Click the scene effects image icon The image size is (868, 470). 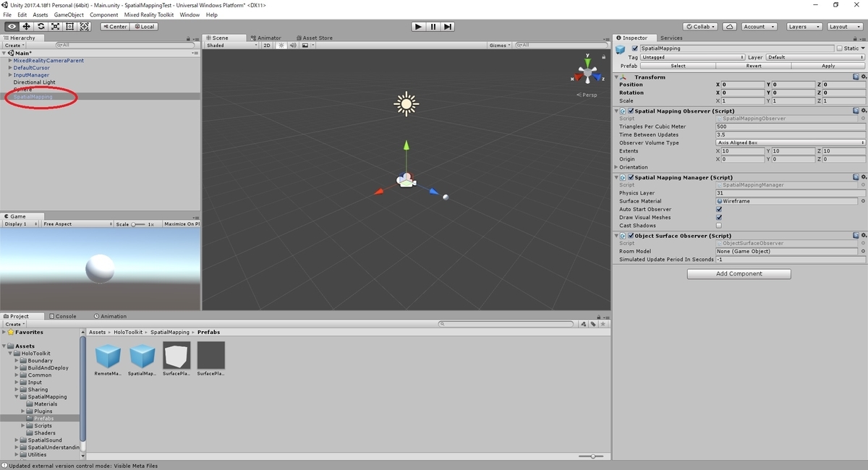[x=305, y=45]
